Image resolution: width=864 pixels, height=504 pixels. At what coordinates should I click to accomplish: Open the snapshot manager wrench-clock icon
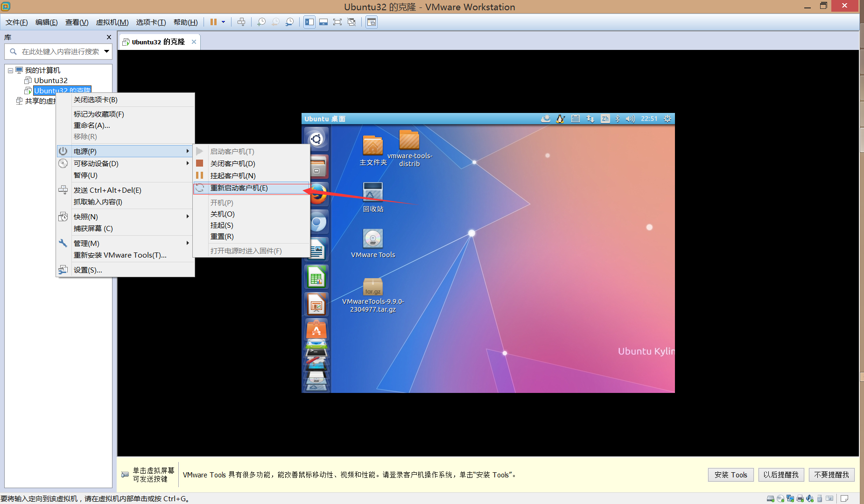pyautogui.click(x=289, y=22)
